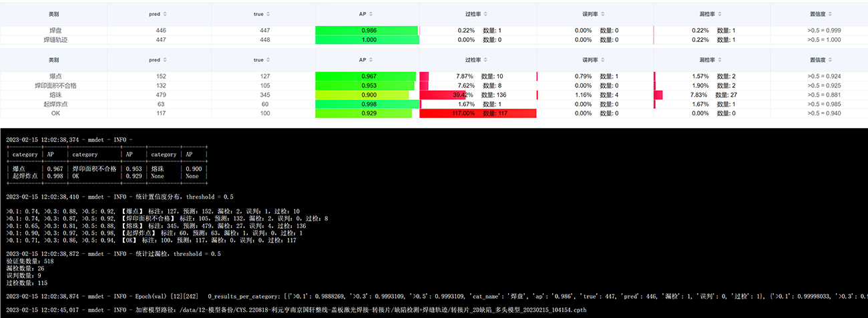Image resolution: width=868 pixels, height=318 pixels.
Task: Click 过检率 sort arrows in second table
Action: (x=485, y=60)
